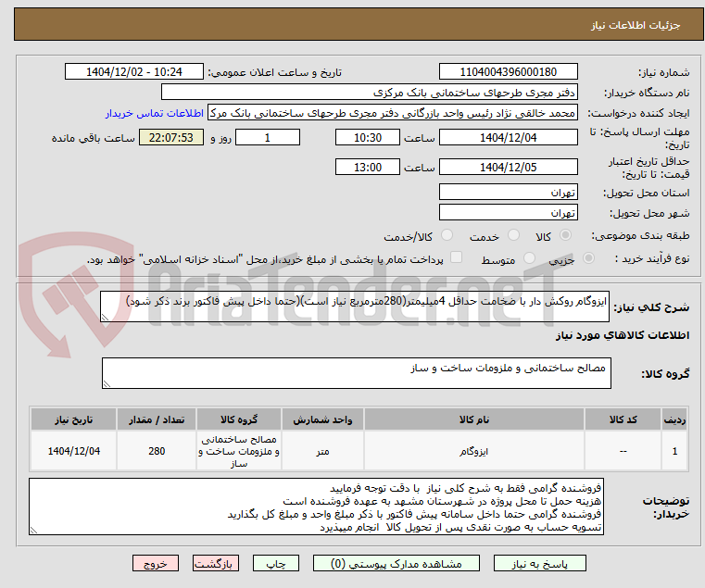The height and width of the screenshot is (588, 705).
Task: Select the کالا radio button
Action: pos(566,235)
